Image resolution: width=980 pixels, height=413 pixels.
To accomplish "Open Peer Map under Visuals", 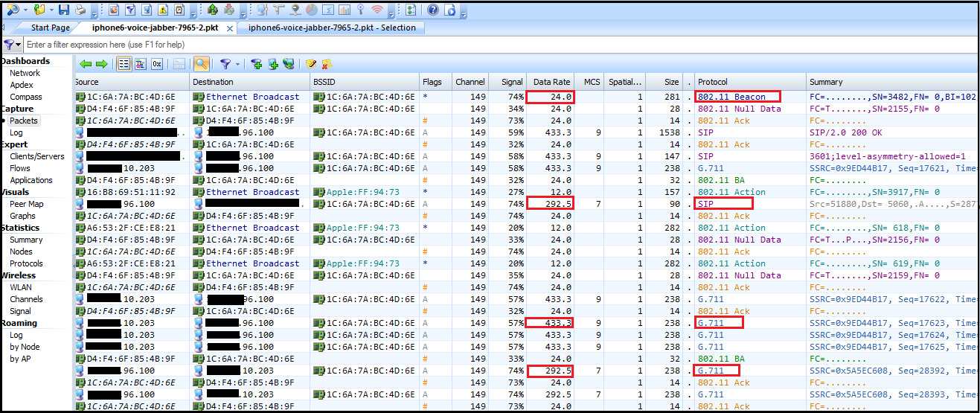I will [x=26, y=204].
